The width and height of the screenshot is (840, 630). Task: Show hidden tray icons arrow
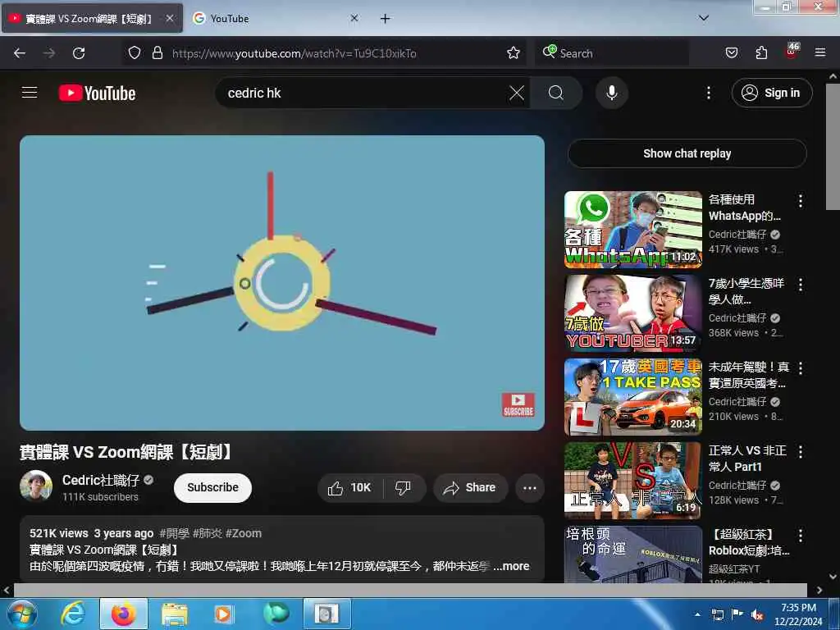pyautogui.click(x=697, y=614)
